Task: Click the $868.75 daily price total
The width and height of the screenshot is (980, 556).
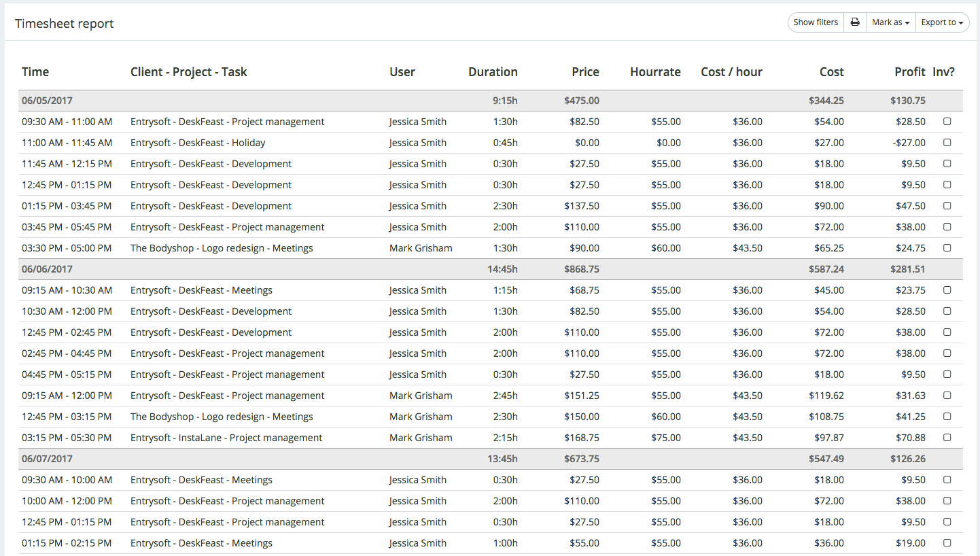Action: pos(582,269)
